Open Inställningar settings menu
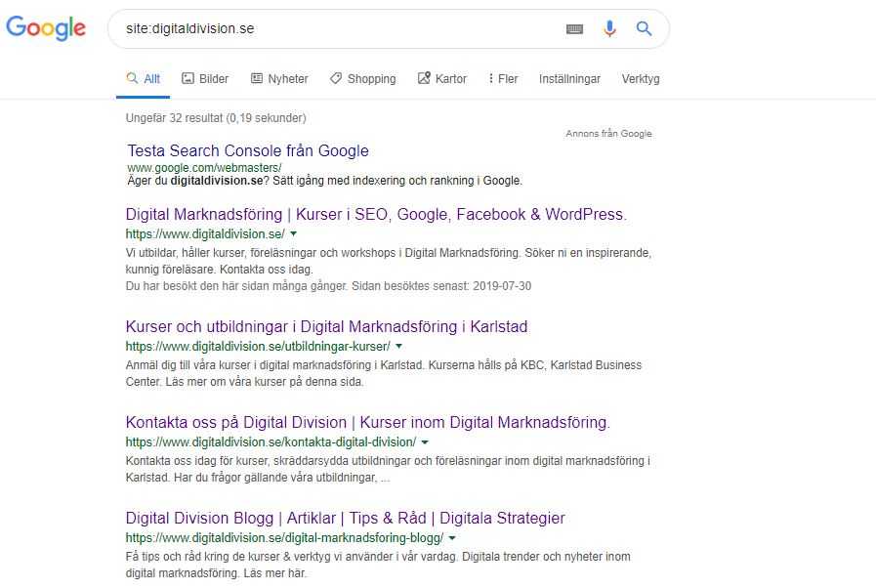 tap(569, 79)
